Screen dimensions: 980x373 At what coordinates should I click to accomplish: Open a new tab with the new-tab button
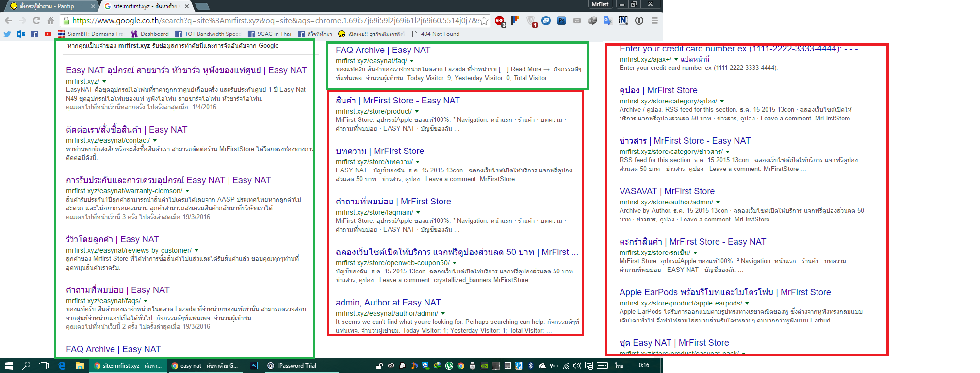click(x=202, y=6)
